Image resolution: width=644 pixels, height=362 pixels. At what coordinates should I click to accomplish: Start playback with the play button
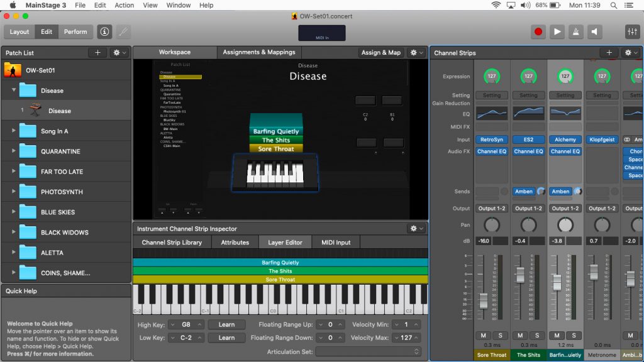tap(557, 31)
